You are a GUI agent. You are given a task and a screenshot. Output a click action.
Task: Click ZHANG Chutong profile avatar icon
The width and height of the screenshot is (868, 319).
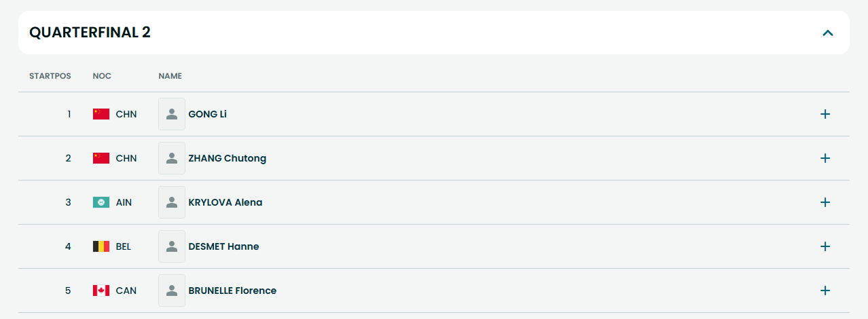pyautogui.click(x=172, y=158)
